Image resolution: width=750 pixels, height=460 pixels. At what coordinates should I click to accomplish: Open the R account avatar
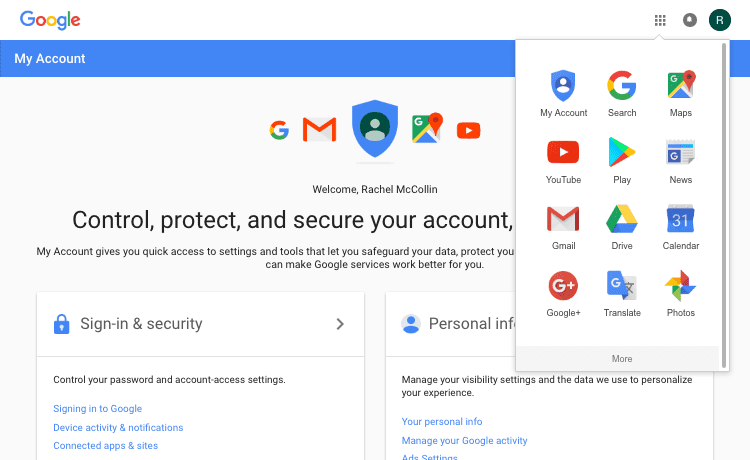coord(719,20)
